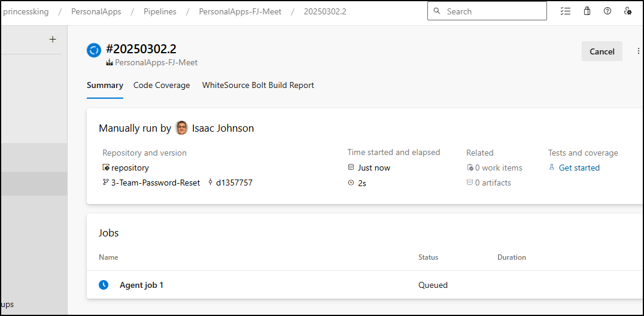
Task: Open the 3-Team-Password-Reset branch link
Action: coord(156,183)
